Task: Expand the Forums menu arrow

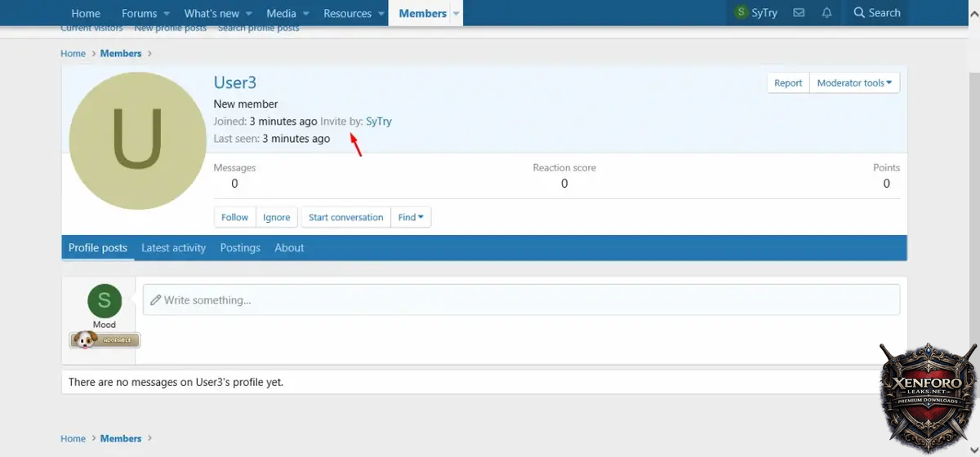Action: pyautogui.click(x=167, y=14)
